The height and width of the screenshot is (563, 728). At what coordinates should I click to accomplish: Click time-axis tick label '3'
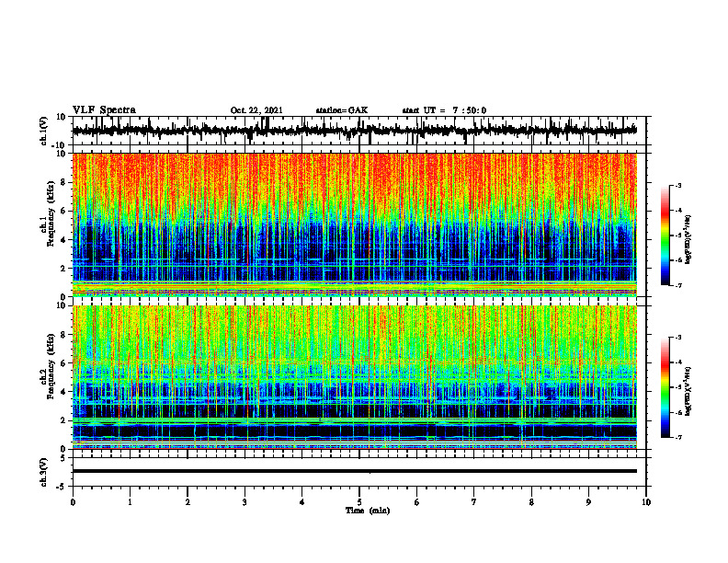(245, 502)
